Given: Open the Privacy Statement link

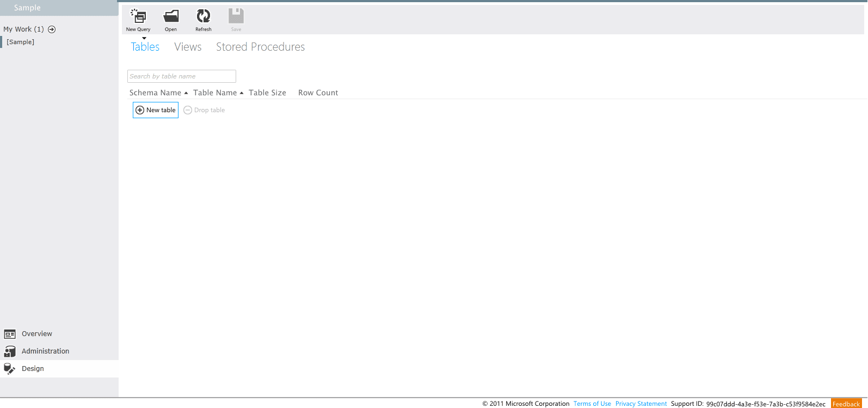Looking at the screenshot, I should click(641, 404).
